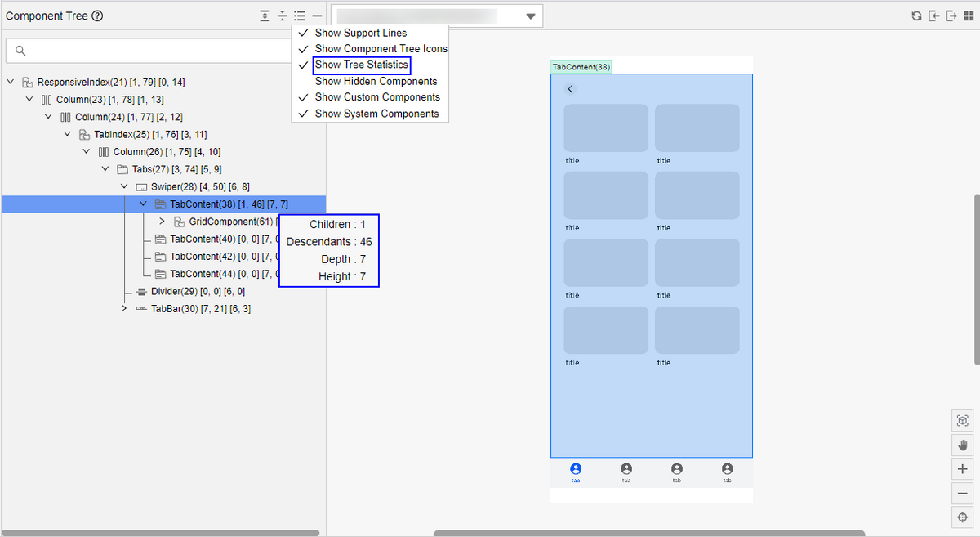Screen dimensions: 980x537
Task: Click the Component Tree help icon
Action: click(97, 16)
